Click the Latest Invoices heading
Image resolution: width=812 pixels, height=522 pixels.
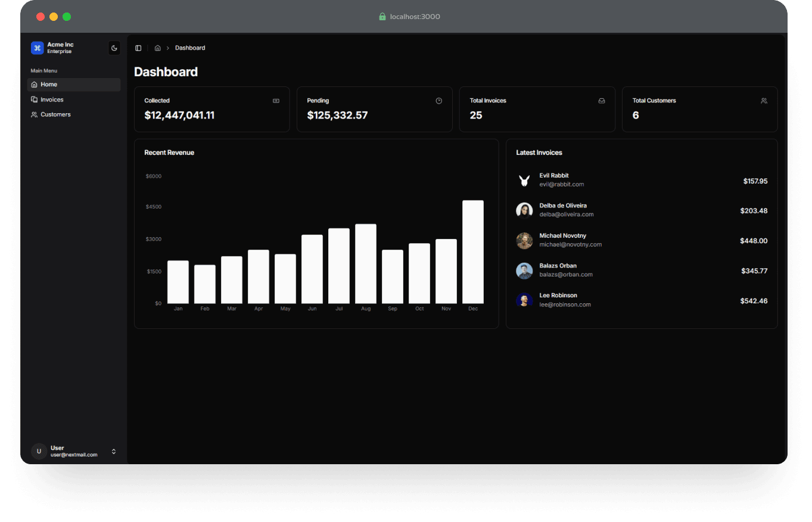pos(539,153)
